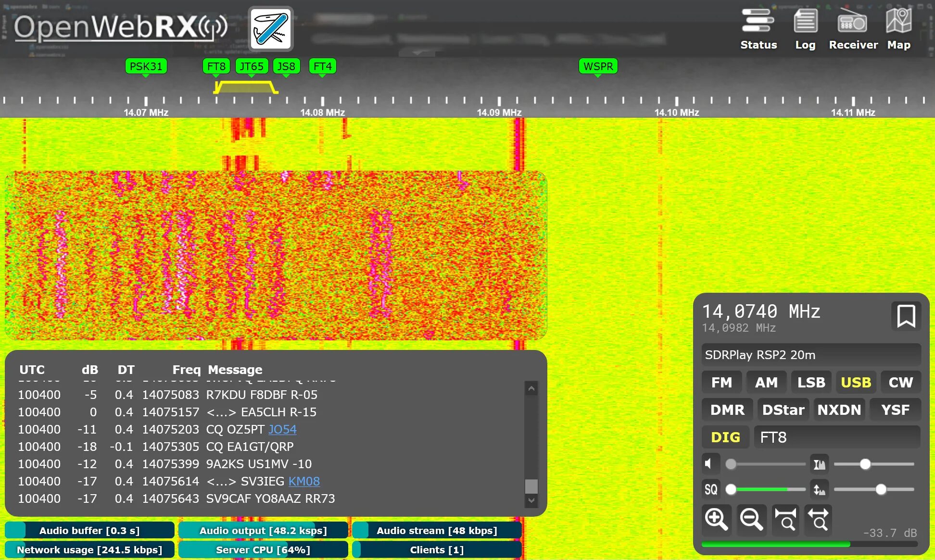This screenshot has height=560, width=935.
Task: Zoom in on the waterfall display
Action: (x=716, y=520)
